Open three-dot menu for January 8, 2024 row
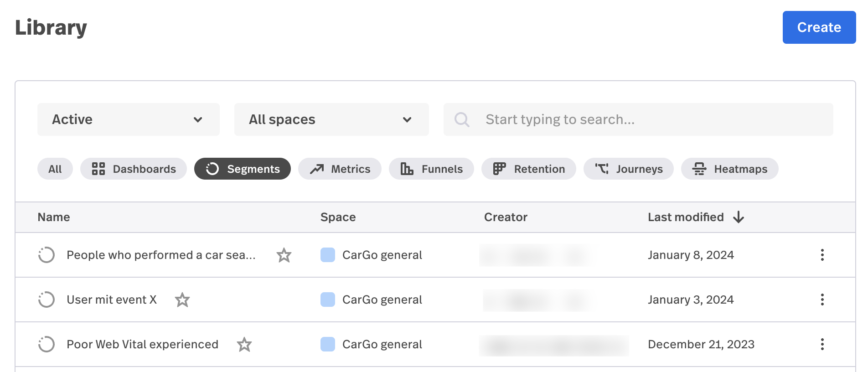868x372 pixels. click(822, 255)
